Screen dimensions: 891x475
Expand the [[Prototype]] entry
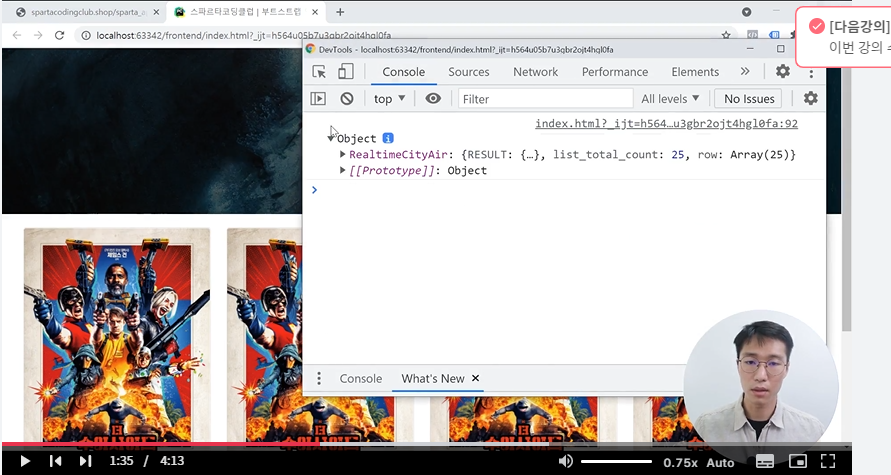pos(342,170)
